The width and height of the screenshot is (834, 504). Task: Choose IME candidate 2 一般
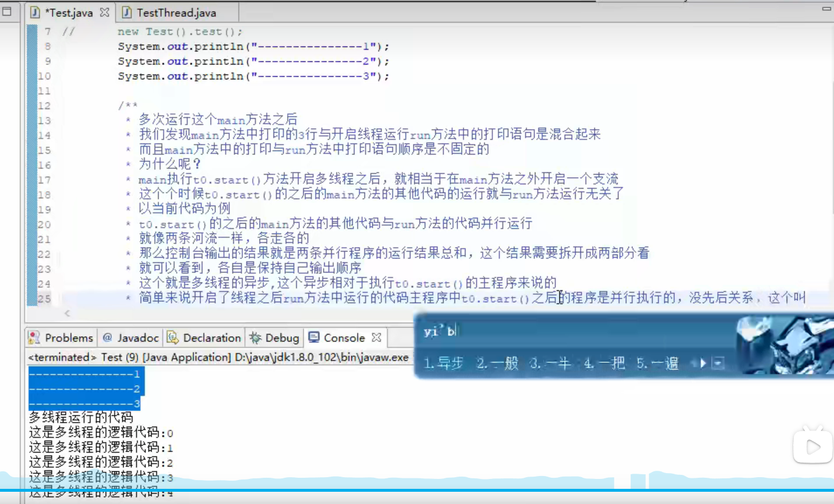click(x=497, y=364)
